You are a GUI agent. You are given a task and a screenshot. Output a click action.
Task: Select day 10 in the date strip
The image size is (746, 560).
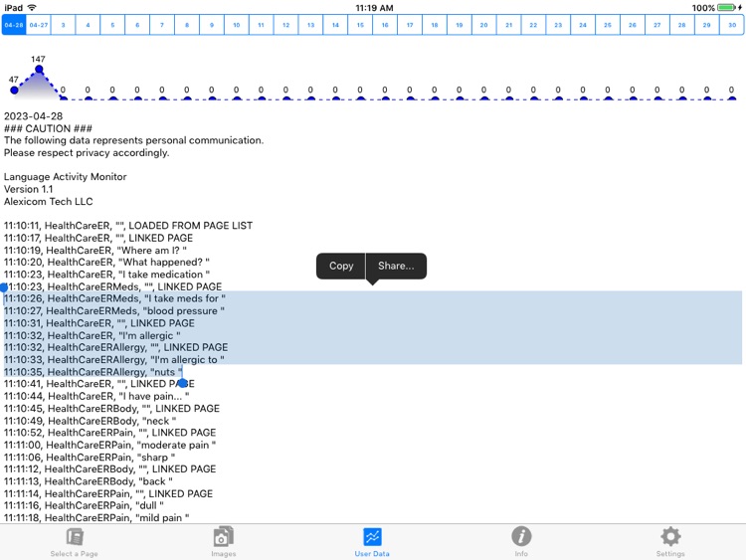pos(237,25)
